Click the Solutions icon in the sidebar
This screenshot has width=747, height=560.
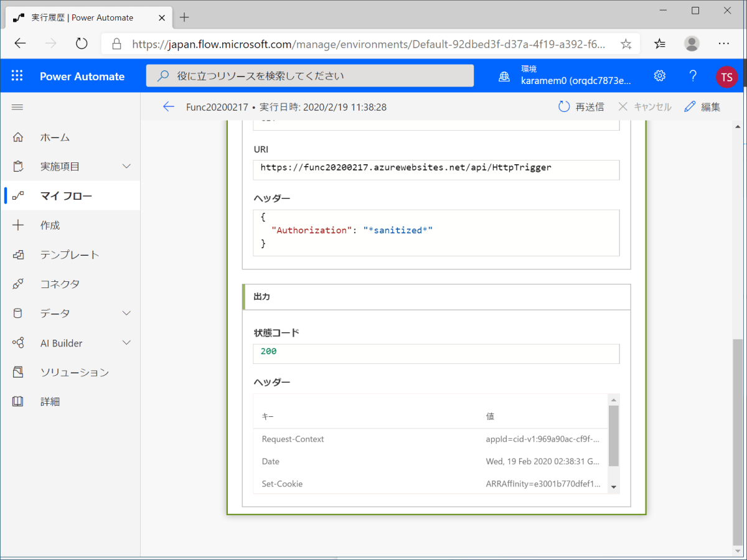pyautogui.click(x=18, y=372)
